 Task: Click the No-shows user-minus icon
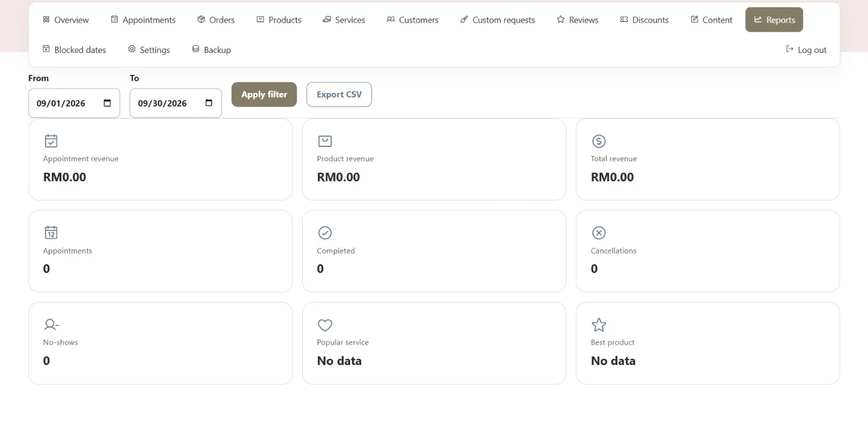tap(51, 324)
